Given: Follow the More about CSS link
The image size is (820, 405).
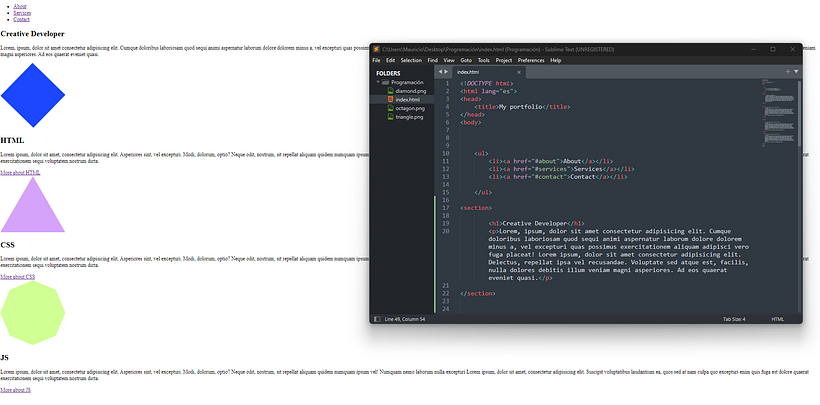Looking at the screenshot, I should (x=17, y=276).
